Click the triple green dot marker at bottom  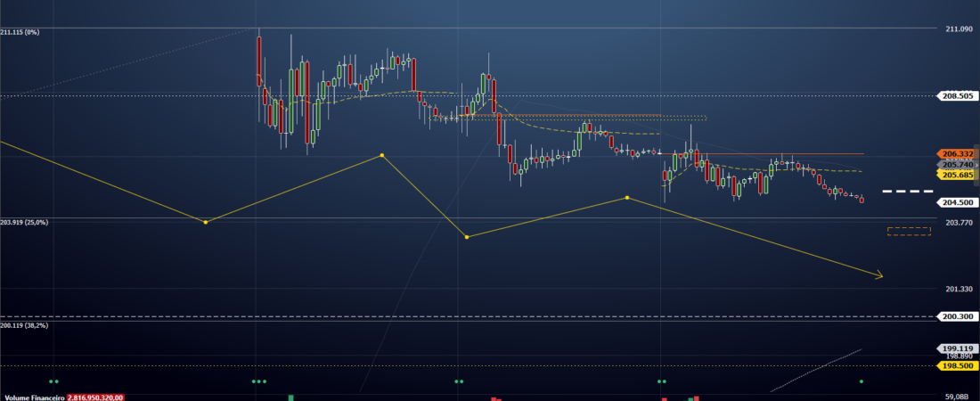pos(258,381)
